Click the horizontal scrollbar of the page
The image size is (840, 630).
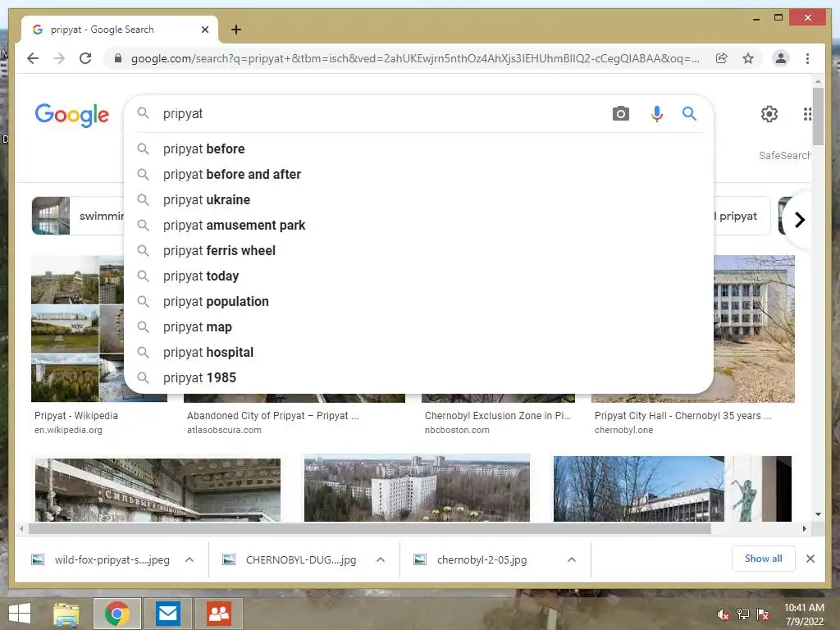pyautogui.click(x=370, y=529)
